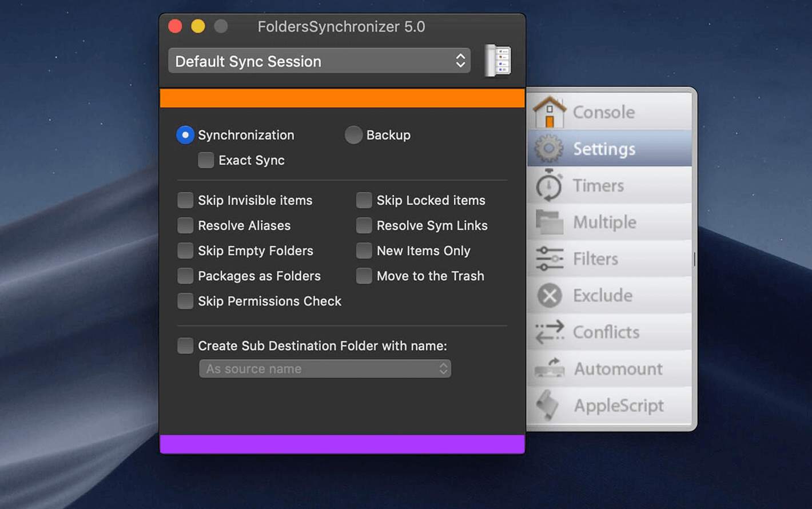Open the Automount drive icon
This screenshot has height=509, width=812.
[550, 369]
